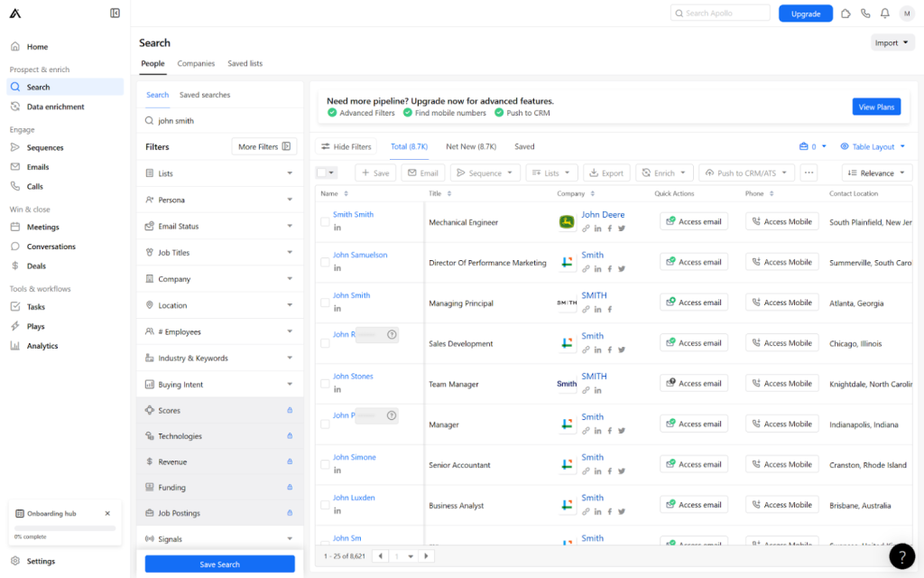
Task: Switch to the Companies tab
Action: tap(196, 63)
